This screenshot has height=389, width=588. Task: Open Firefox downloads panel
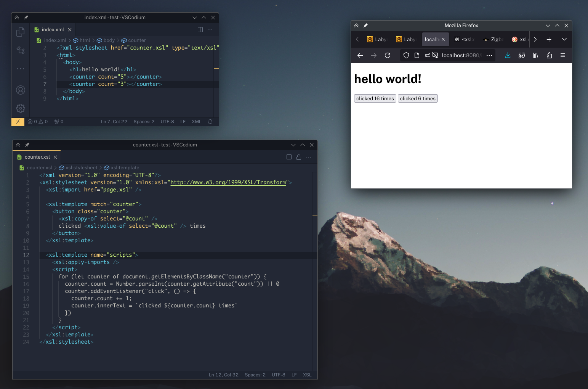click(508, 55)
